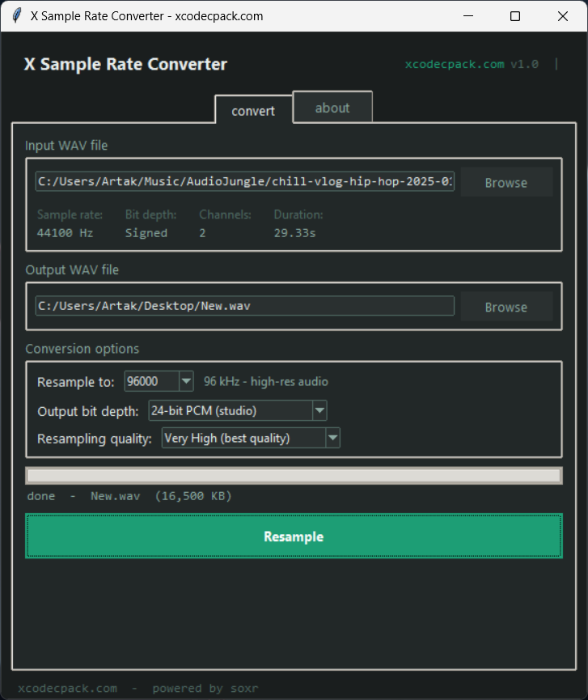Click the xcodecpack.com v1.0 header link
588x700 pixels.
(472, 65)
